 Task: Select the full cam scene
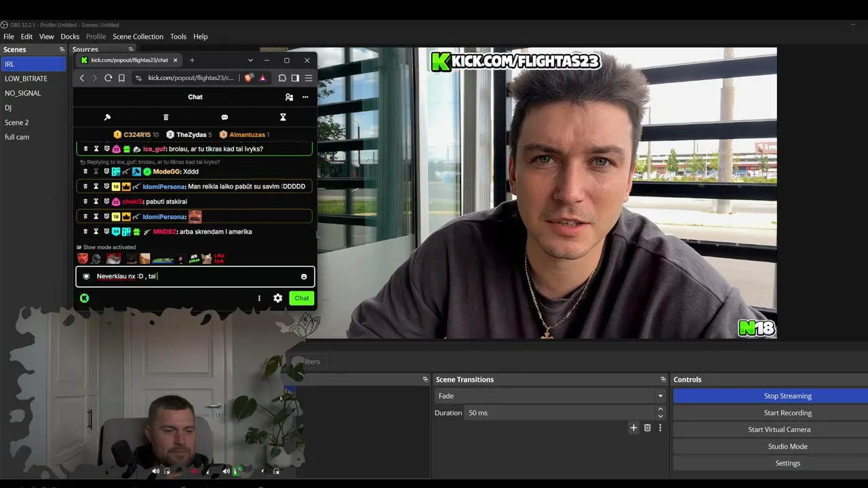pyautogui.click(x=33, y=137)
